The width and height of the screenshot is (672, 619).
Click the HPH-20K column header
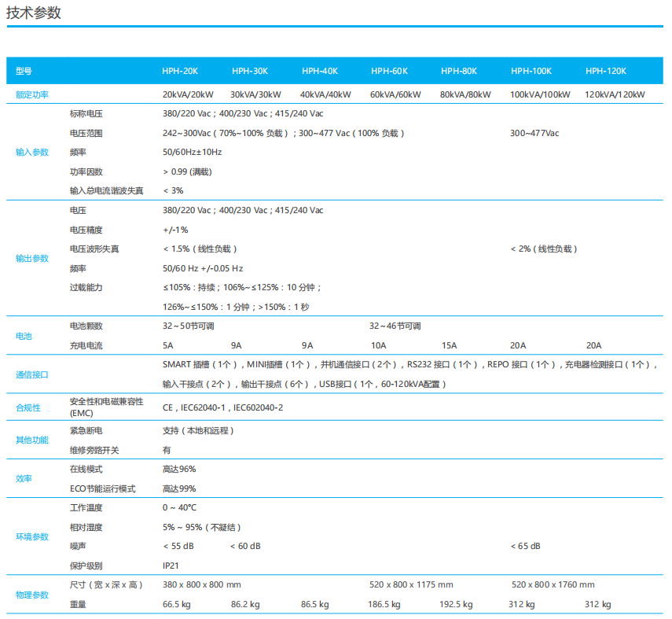tap(180, 72)
